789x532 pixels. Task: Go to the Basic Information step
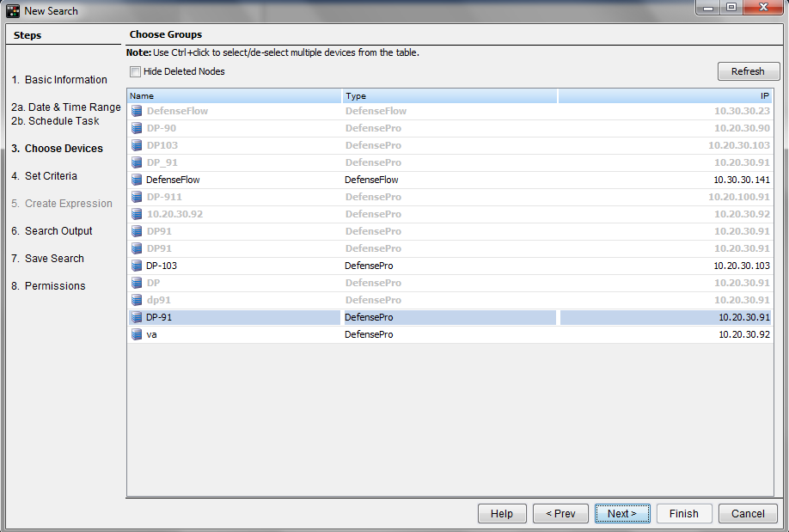(65, 80)
